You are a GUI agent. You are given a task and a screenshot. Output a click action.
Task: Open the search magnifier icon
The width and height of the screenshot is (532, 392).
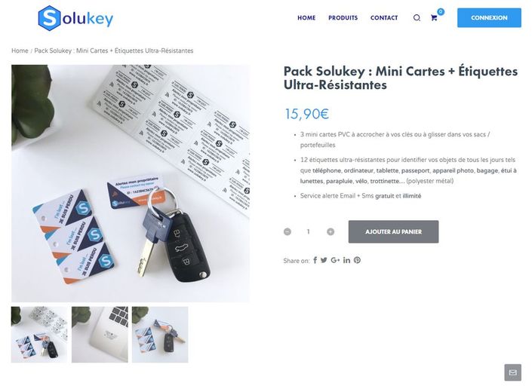(417, 18)
